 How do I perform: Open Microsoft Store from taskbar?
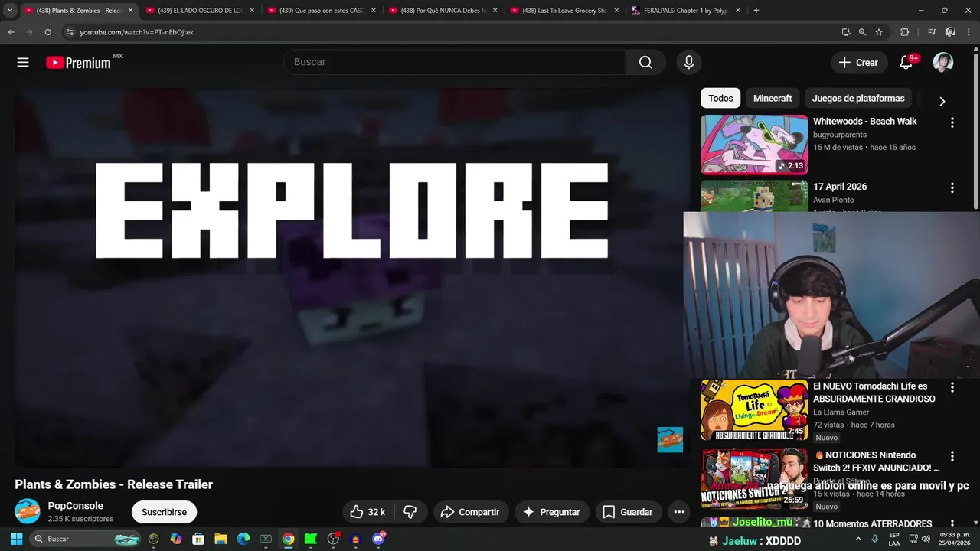198,539
